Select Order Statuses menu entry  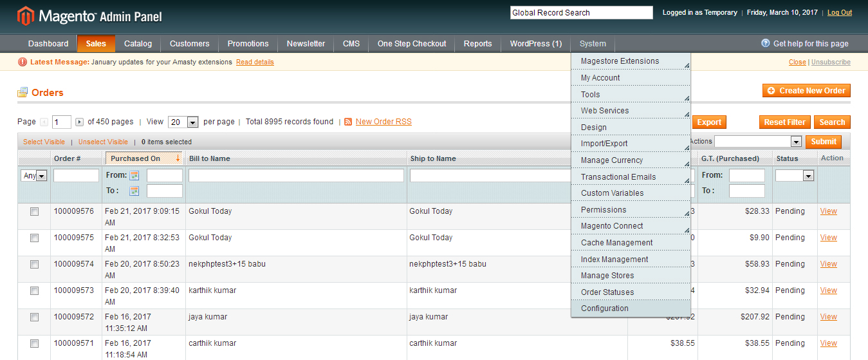coord(631,292)
